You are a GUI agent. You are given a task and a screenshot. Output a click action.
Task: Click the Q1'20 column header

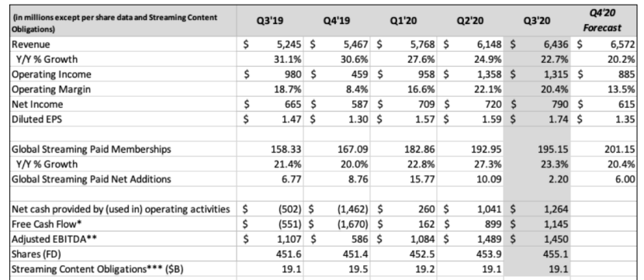403,20
